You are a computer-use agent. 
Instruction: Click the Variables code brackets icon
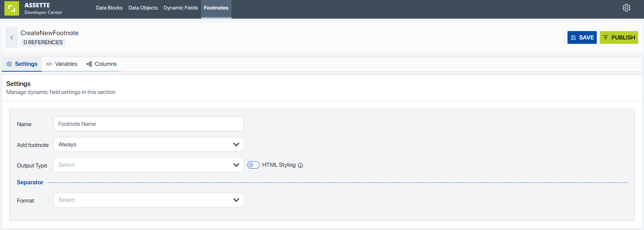[49, 64]
